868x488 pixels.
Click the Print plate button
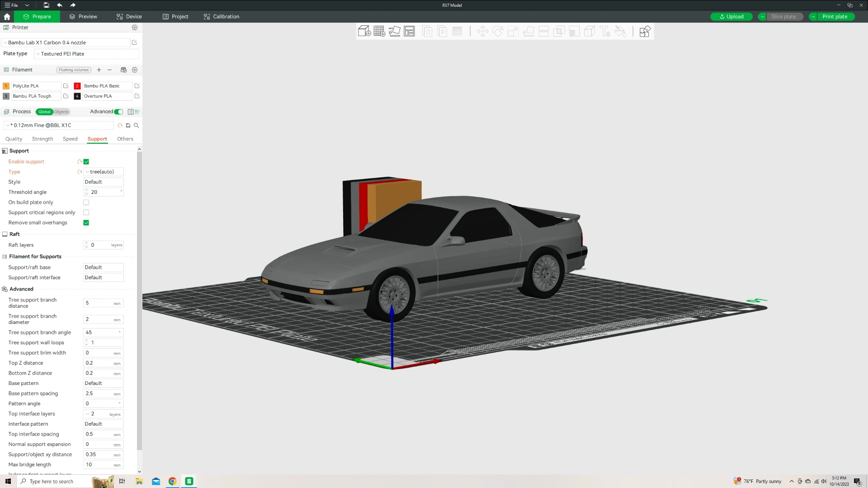tap(835, 17)
